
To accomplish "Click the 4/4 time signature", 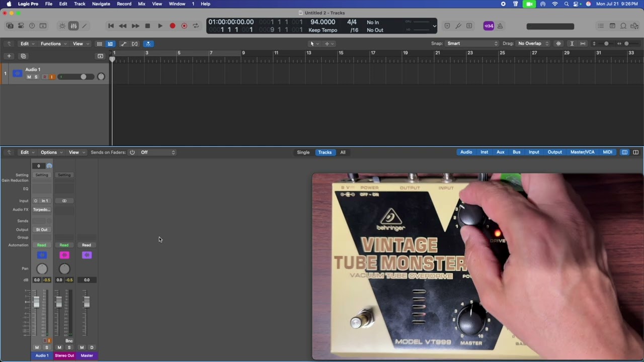I will (x=352, y=22).
